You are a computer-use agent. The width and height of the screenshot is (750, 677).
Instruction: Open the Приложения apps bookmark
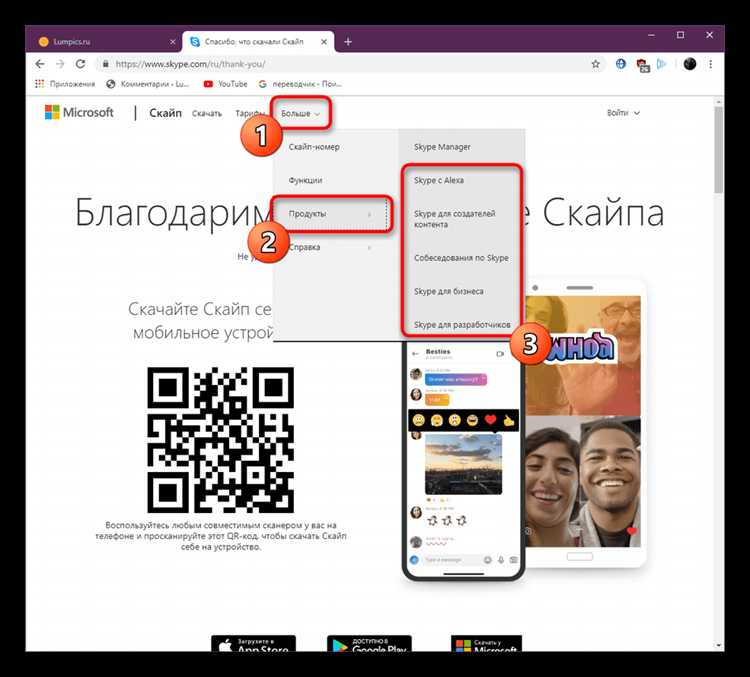coord(66,84)
